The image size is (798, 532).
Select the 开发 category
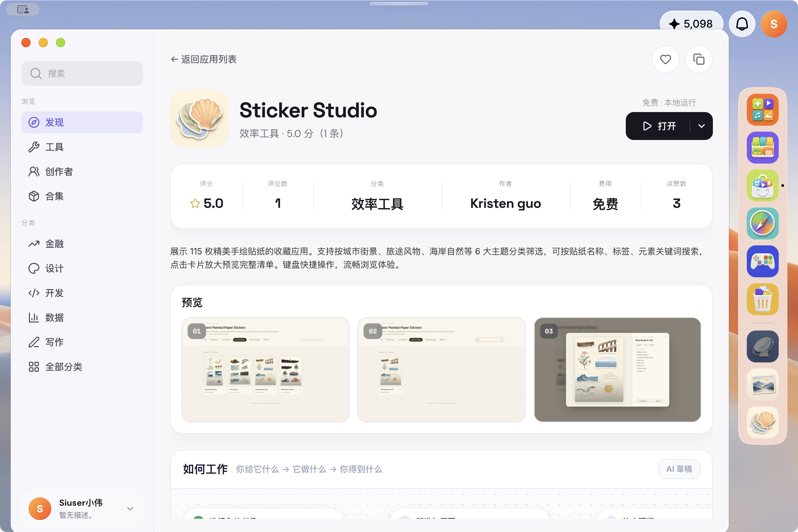pyautogui.click(x=82, y=293)
